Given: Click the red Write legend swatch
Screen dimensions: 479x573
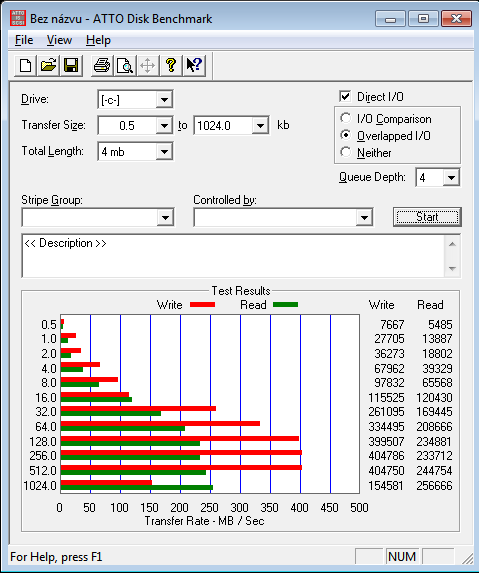Looking at the screenshot, I should (202, 304).
